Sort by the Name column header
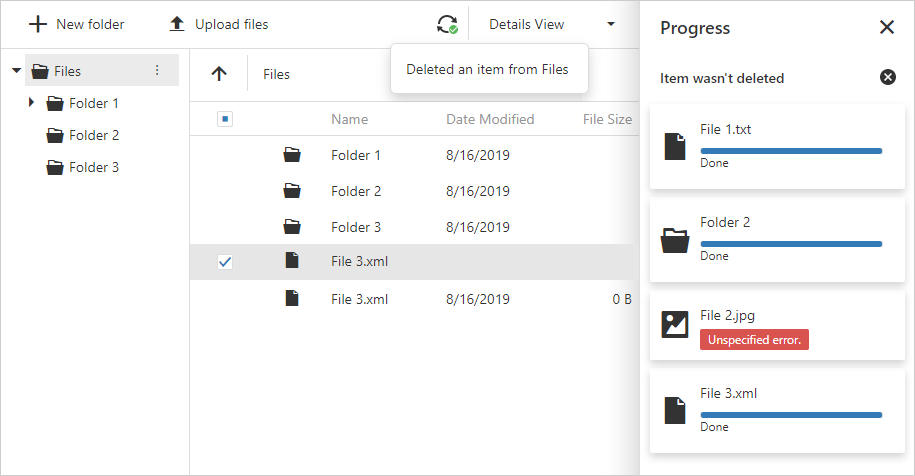Viewport: 915px width, 476px height. 349,119
